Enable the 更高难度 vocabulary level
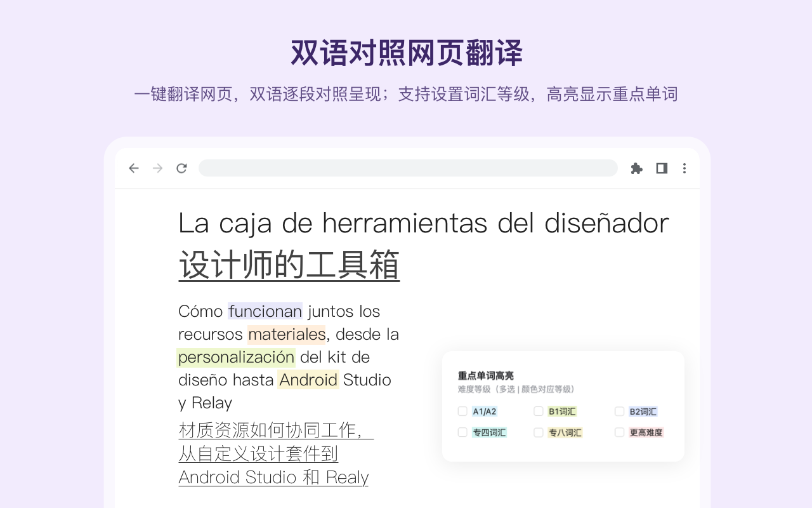 click(x=619, y=432)
